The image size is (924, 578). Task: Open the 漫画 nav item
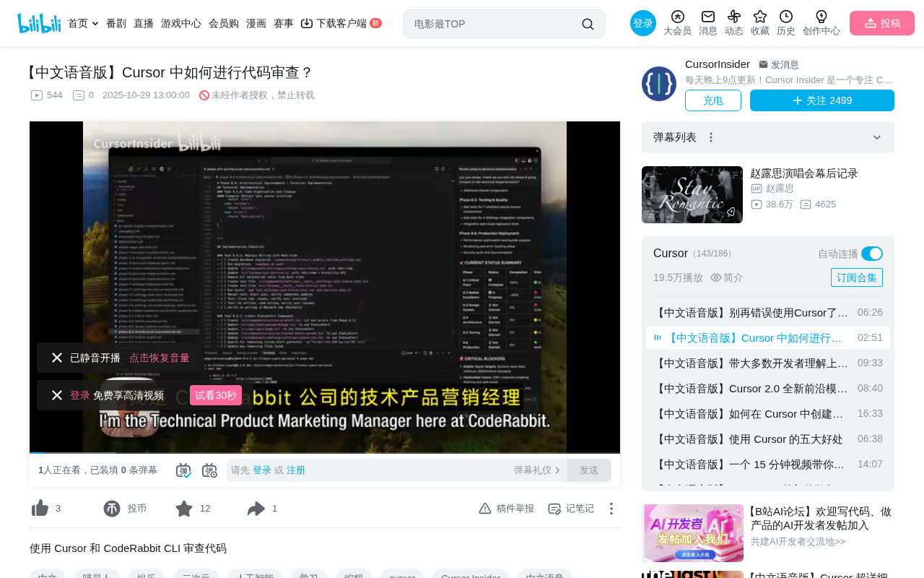click(x=256, y=23)
